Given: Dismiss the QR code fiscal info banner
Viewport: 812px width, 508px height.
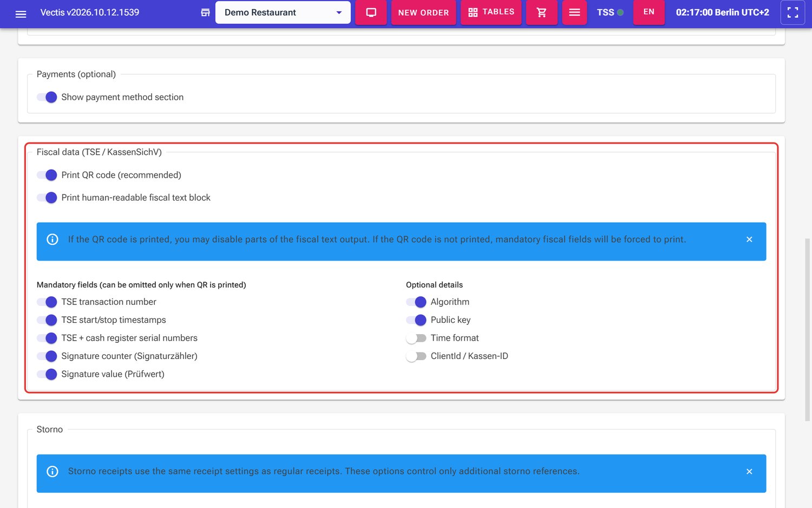Looking at the screenshot, I should click(749, 239).
